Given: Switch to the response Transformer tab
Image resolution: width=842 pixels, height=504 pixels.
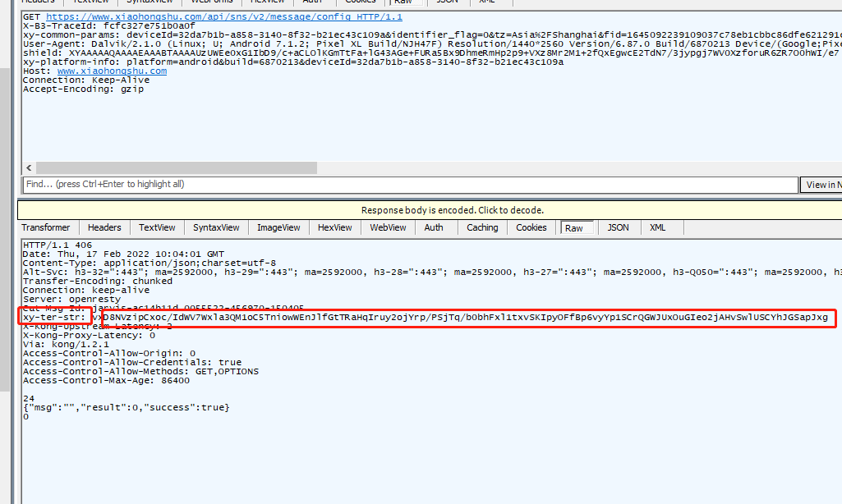Looking at the screenshot, I should 46,227.
